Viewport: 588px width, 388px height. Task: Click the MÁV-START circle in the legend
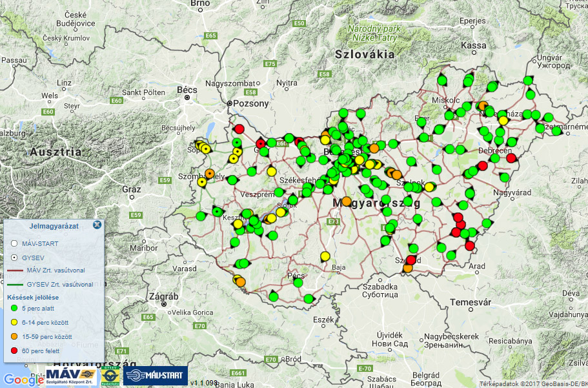click(14, 243)
